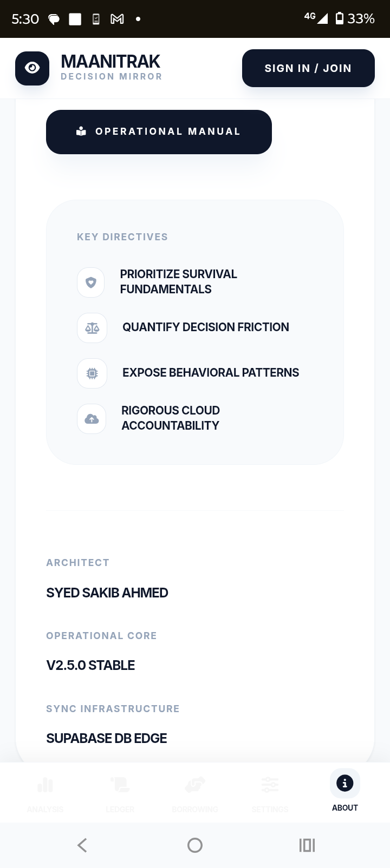
Task: Select the shield icon beside Prioritize Survival Fundamentals
Action: pyautogui.click(x=90, y=282)
